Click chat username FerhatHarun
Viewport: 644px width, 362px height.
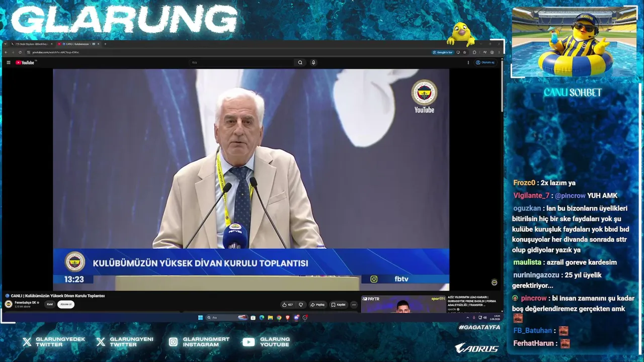click(x=533, y=343)
